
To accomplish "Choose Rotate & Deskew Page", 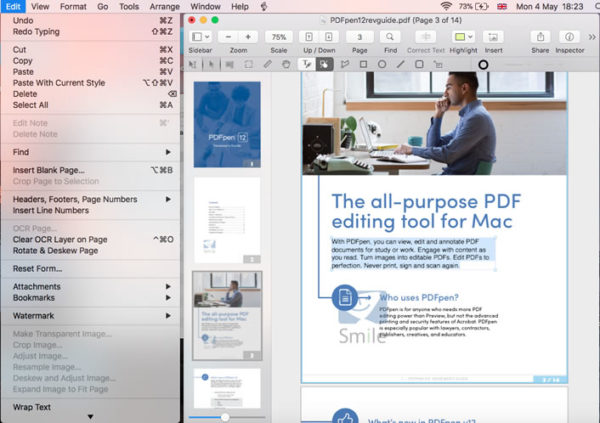I will pos(90,250).
